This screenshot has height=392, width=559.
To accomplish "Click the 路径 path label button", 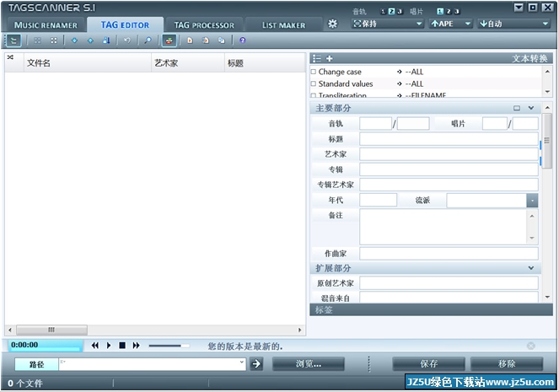I will coord(37,364).
